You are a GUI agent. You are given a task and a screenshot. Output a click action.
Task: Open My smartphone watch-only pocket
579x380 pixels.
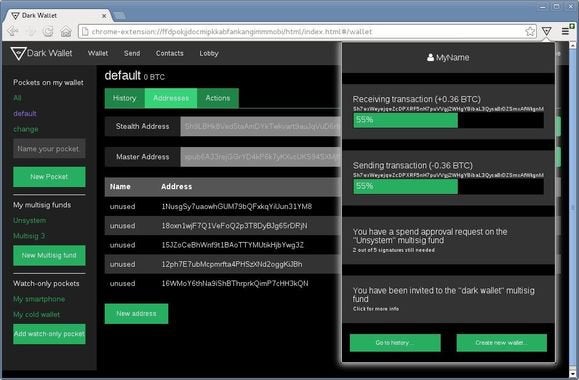(39, 299)
